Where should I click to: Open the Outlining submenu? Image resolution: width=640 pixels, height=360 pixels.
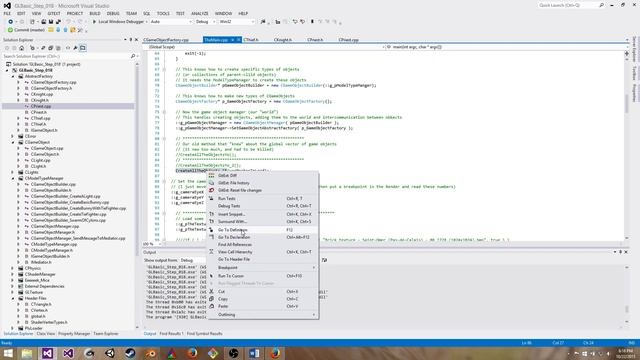tap(263, 315)
